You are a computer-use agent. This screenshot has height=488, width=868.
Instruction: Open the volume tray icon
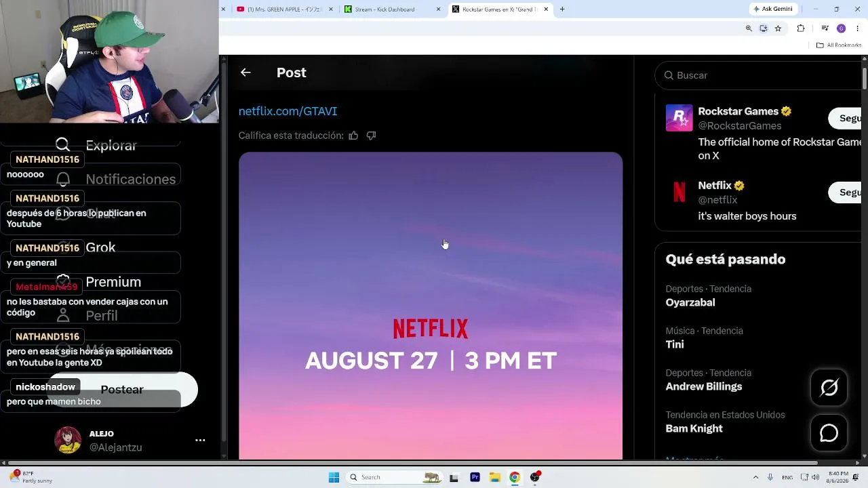pyautogui.click(x=814, y=477)
